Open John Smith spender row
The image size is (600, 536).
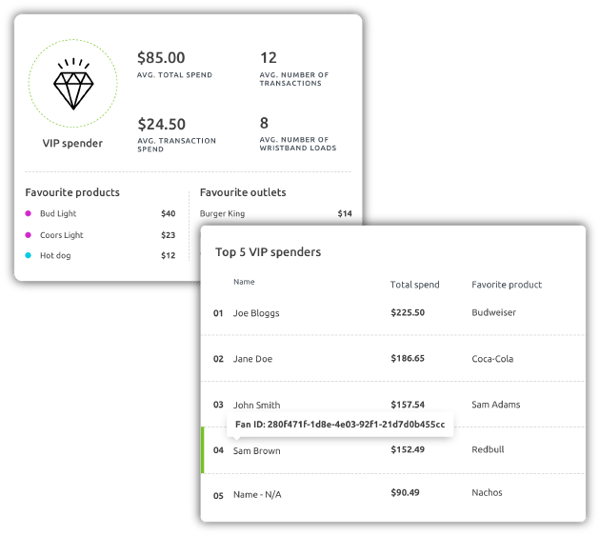tap(393, 404)
